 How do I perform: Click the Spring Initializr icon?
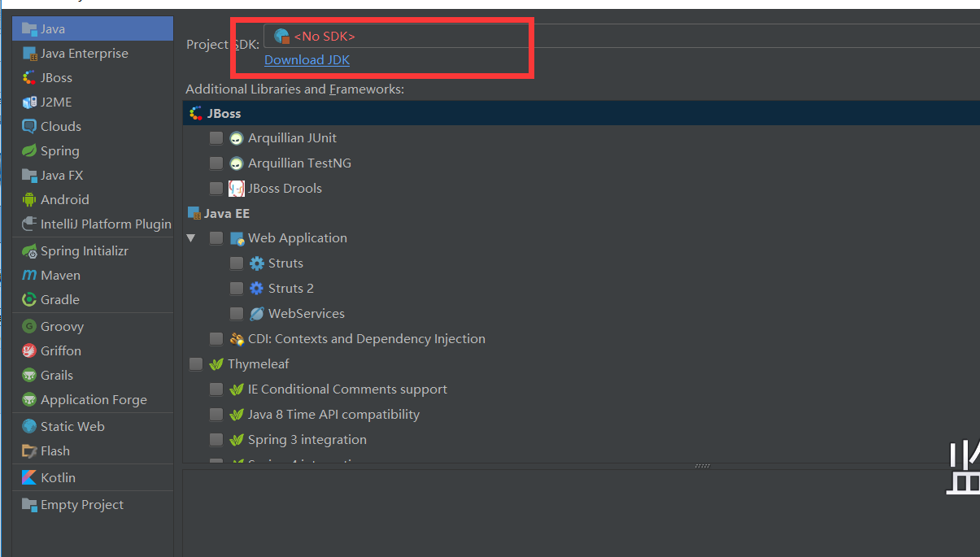[29, 251]
